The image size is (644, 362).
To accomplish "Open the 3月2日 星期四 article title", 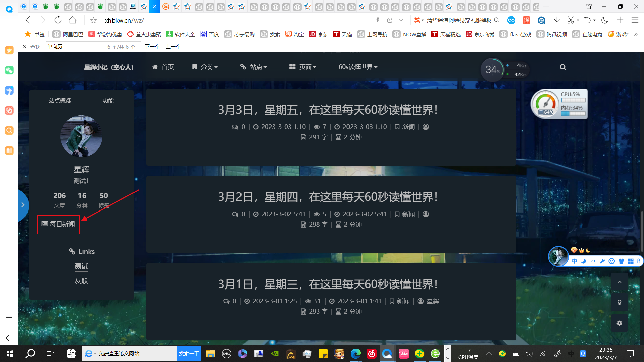I will pos(328,197).
